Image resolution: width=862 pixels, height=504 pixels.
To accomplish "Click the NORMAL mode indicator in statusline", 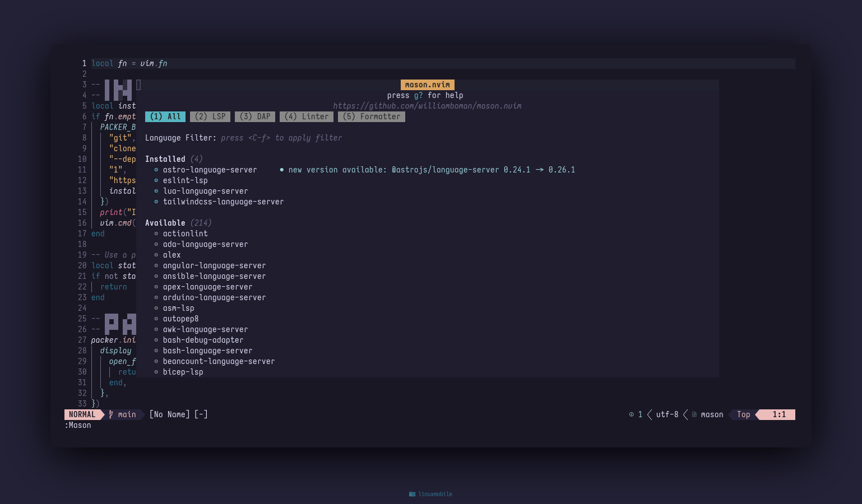I will 82,414.
